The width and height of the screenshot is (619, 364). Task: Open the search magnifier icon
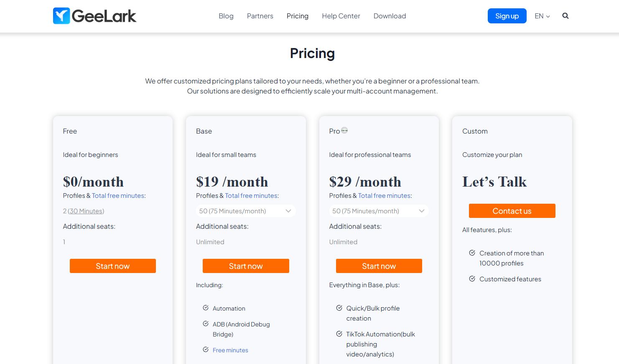pyautogui.click(x=566, y=16)
